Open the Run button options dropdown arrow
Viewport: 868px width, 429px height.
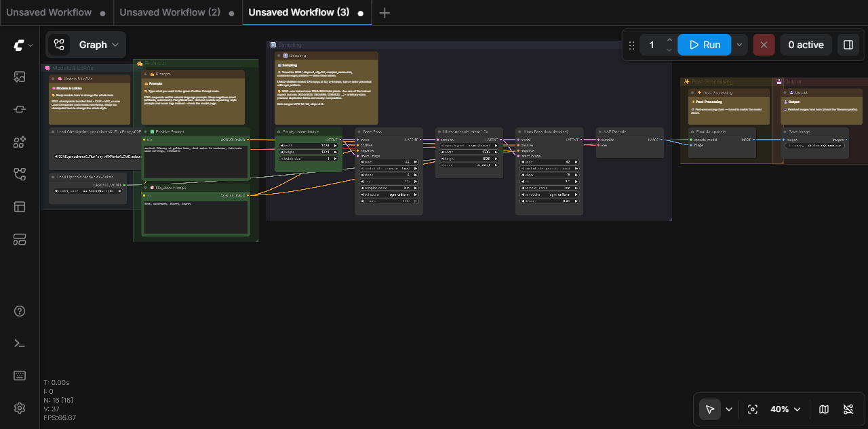coord(739,45)
